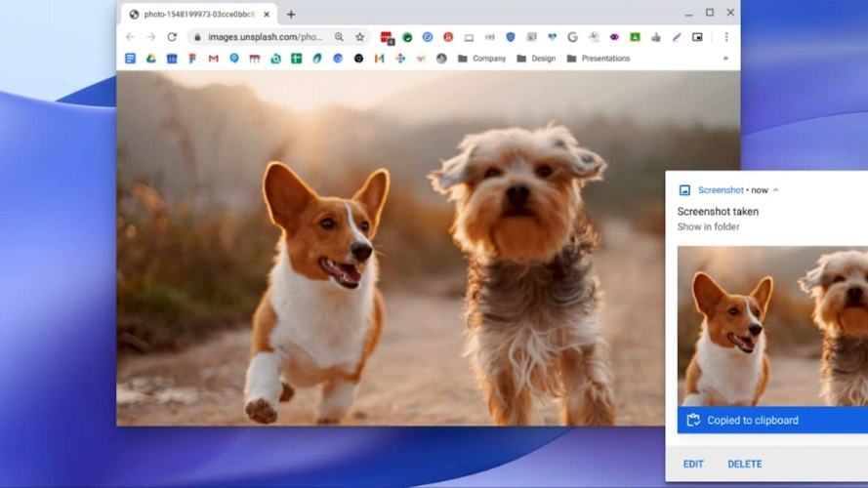Open the Chrome three-dot menu
This screenshot has height=488, width=868.
tap(725, 37)
